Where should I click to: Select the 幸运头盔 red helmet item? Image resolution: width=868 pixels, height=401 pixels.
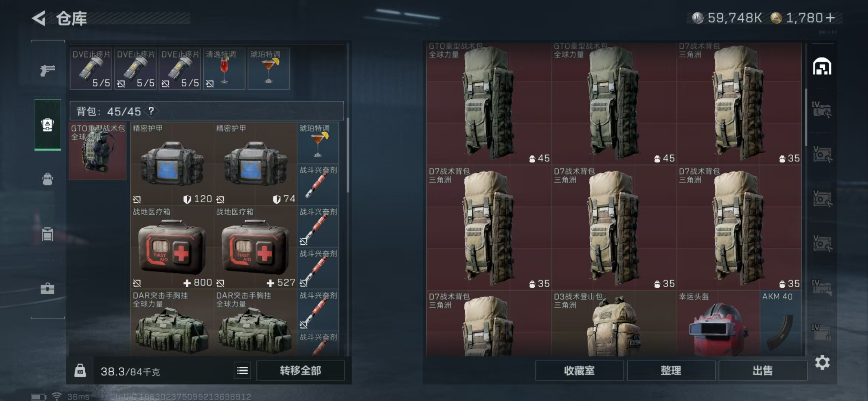coord(718,324)
